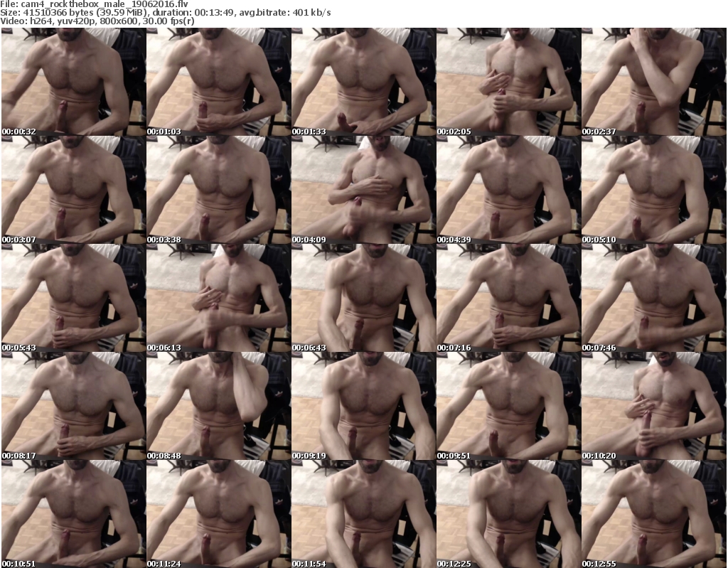
Task: Open the frame at timestamp 00:04:09
Action: pyautogui.click(x=363, y=190)
